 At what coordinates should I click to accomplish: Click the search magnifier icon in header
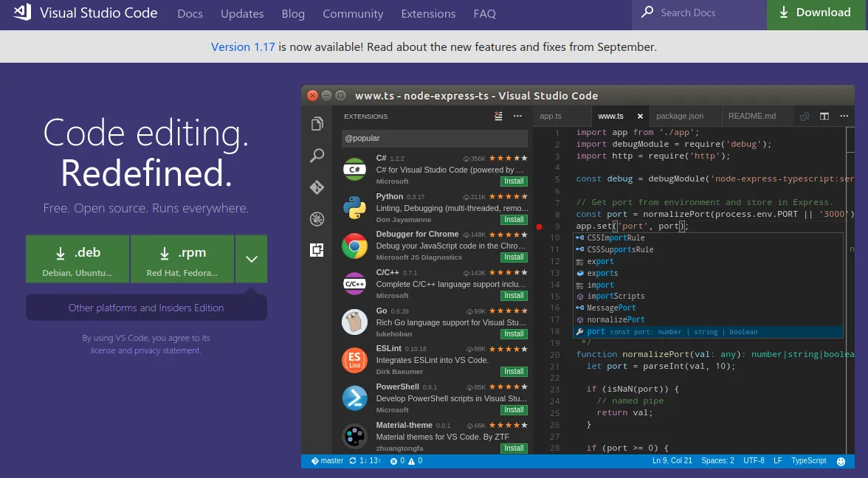point(647,12)
